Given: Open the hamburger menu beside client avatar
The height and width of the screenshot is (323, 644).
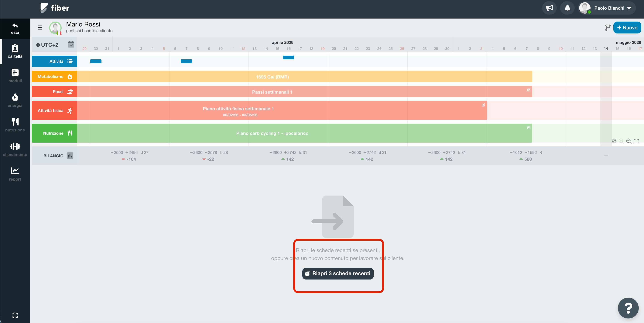Looking at the screenshot, I should (x=40, y=28).
